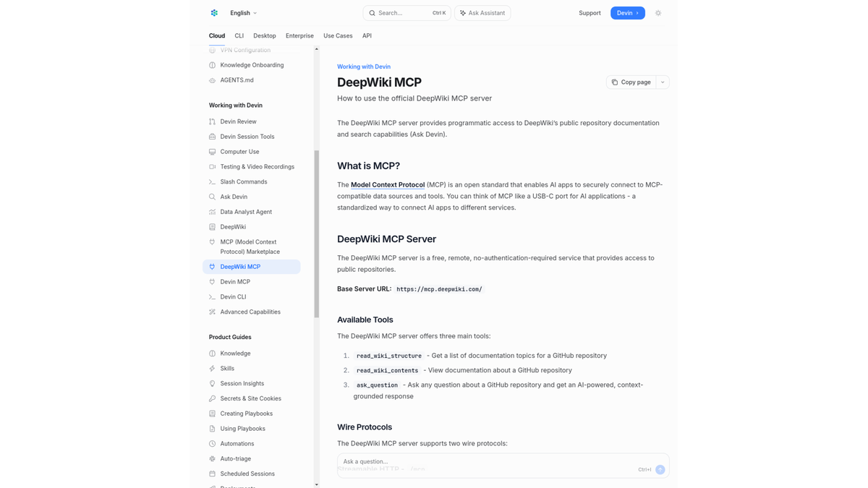
Task: Switch to the Desktop tab
Action: pyautogui.click(x=265, y=35)
